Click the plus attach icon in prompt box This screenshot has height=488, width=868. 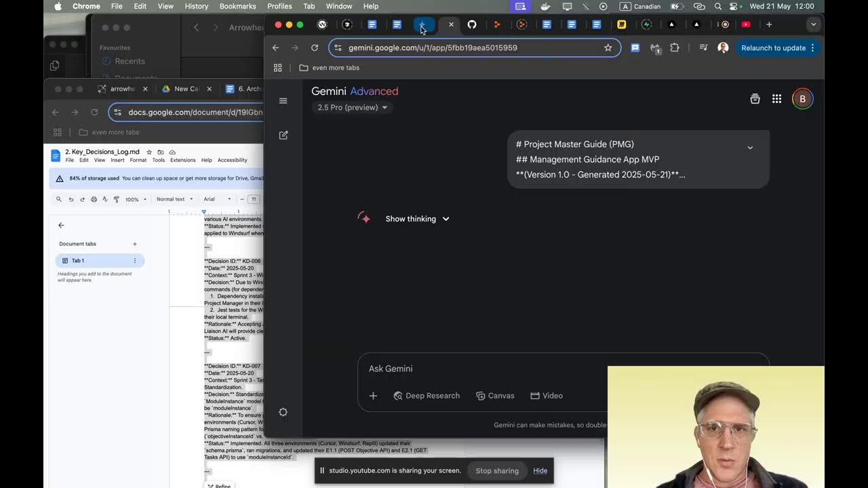click(x=373, y=396)
